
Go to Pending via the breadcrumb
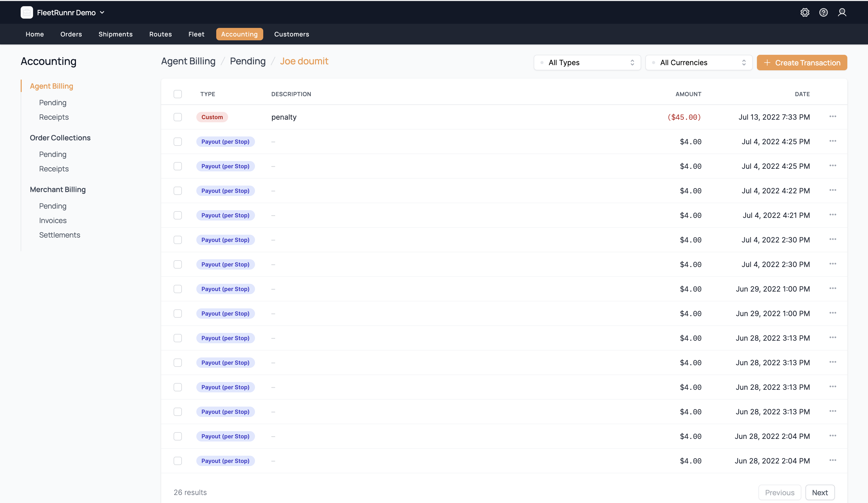[248, 61]
